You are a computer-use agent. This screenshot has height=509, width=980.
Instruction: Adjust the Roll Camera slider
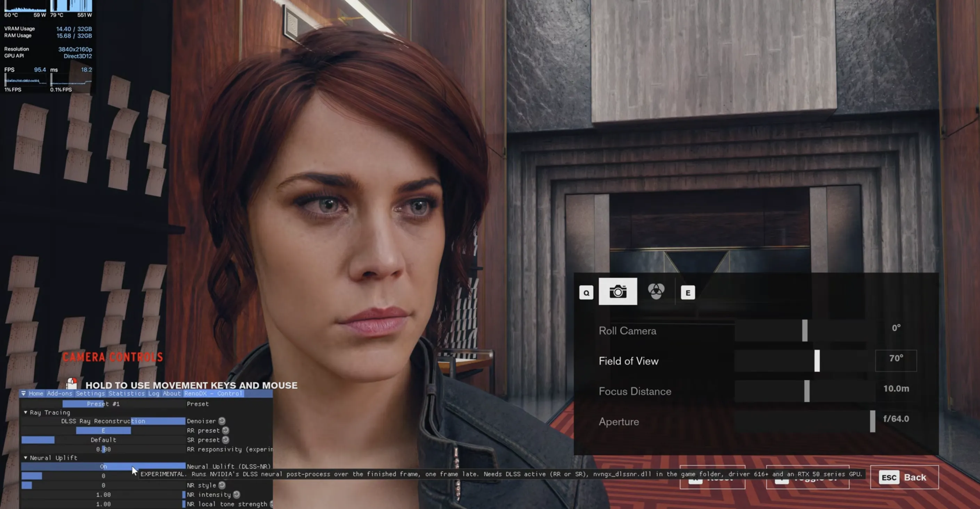(x=805, y=331)
